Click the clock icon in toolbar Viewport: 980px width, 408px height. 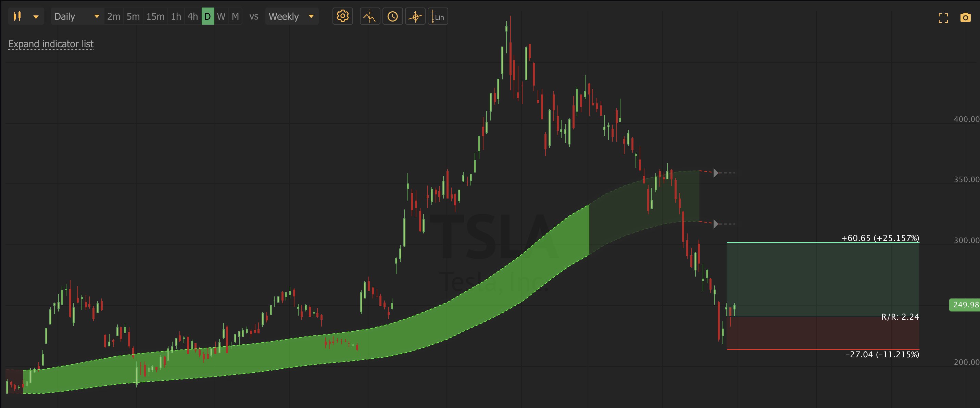tap(393, 16)
